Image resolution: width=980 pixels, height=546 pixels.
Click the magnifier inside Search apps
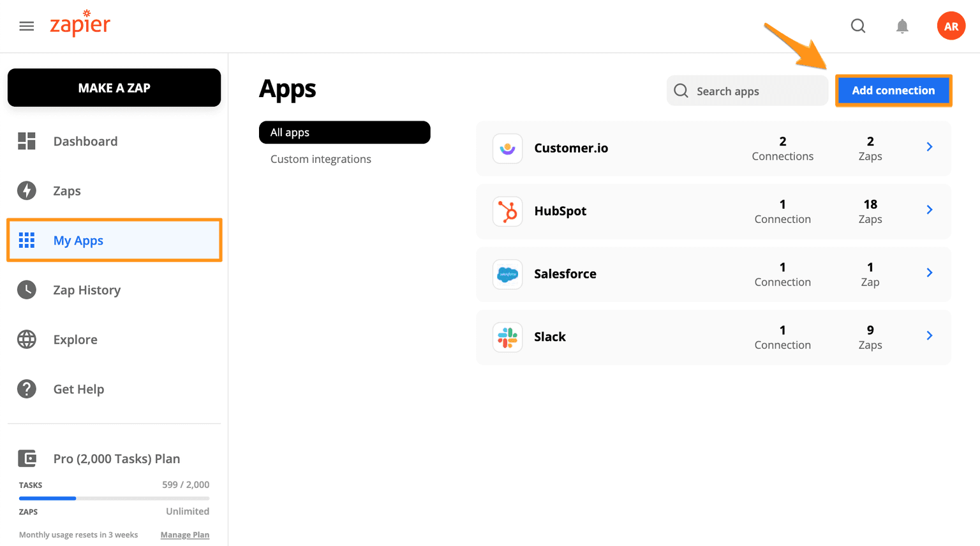pos(681,91)
